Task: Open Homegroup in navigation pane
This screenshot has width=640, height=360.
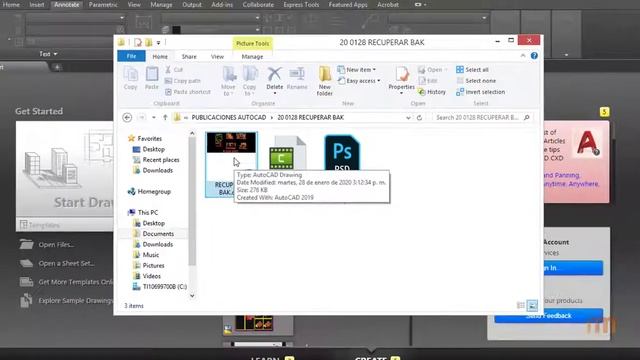Action: 149,191
